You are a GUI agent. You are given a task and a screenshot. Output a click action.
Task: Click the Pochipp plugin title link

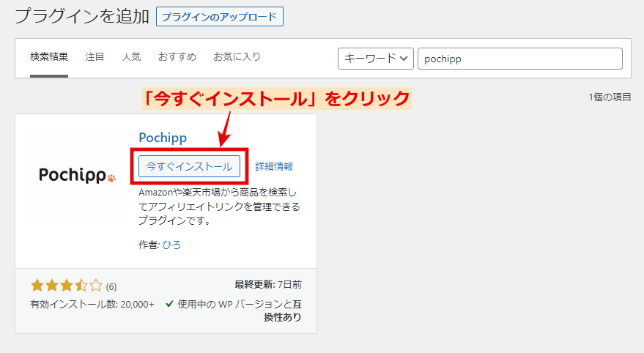point(163,138)
